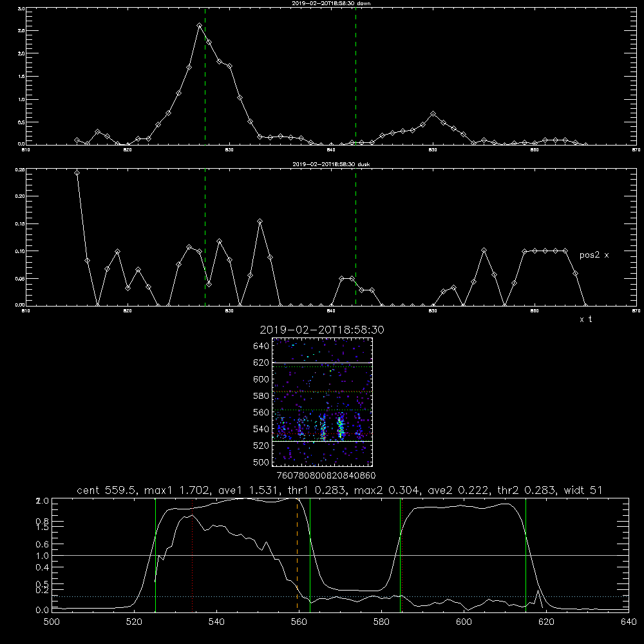Click the red dotted line near 534 in bottom plot

(x=192, y=555)
